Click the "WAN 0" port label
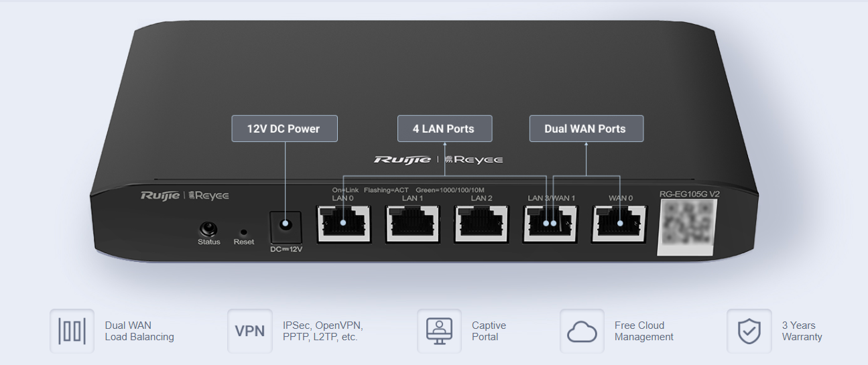Screen dimensions: 868x365 tap(621, 198)
